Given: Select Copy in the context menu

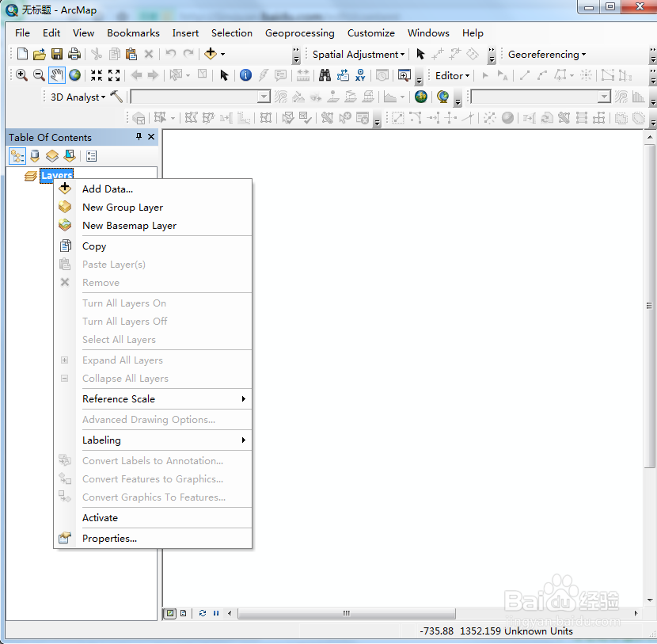Looking at the screenshot, I should click(x=154, y=246).
